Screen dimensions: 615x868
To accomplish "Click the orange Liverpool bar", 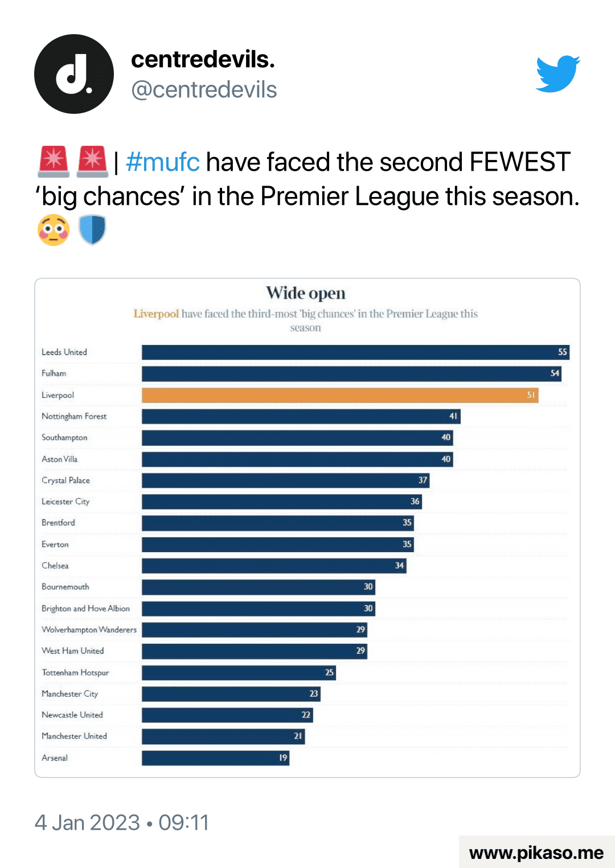I will (x=340, y=395).
